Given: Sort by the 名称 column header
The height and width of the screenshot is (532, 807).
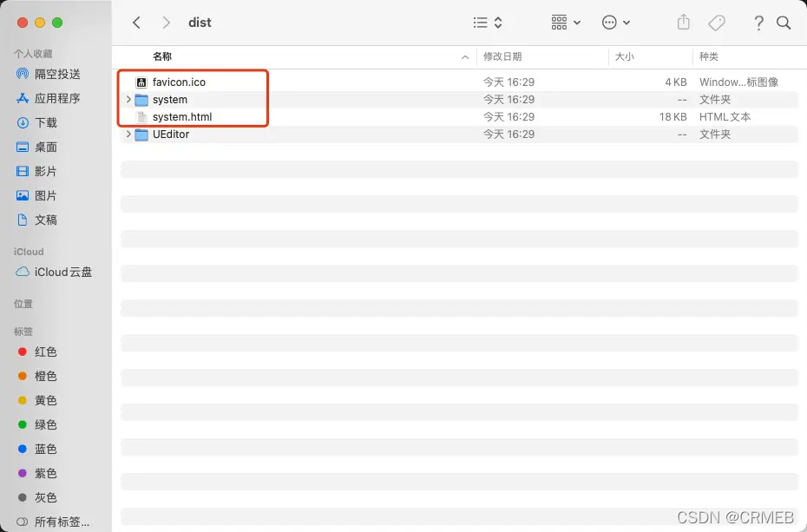Looking at the screenshot, I should tap(162, 56).
